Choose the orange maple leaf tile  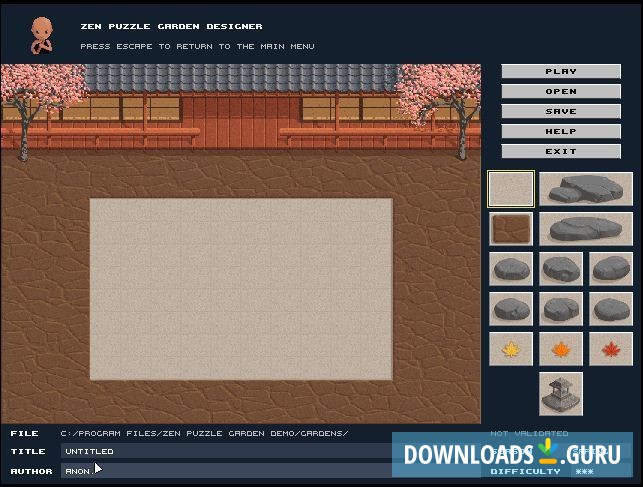pyautogui.click(x=561, y=349)
